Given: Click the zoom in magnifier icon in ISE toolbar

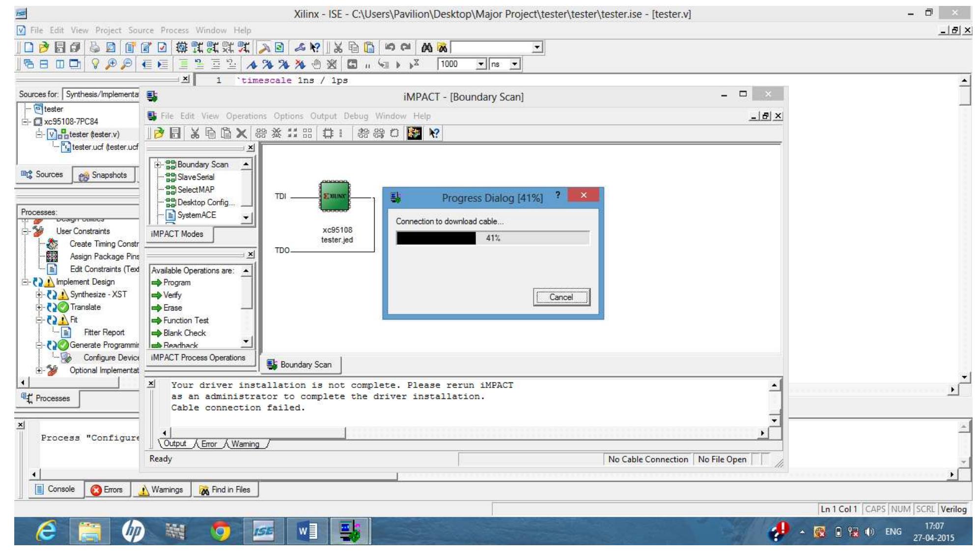Looking at the screenshot, I should click(x=111, y=64).
